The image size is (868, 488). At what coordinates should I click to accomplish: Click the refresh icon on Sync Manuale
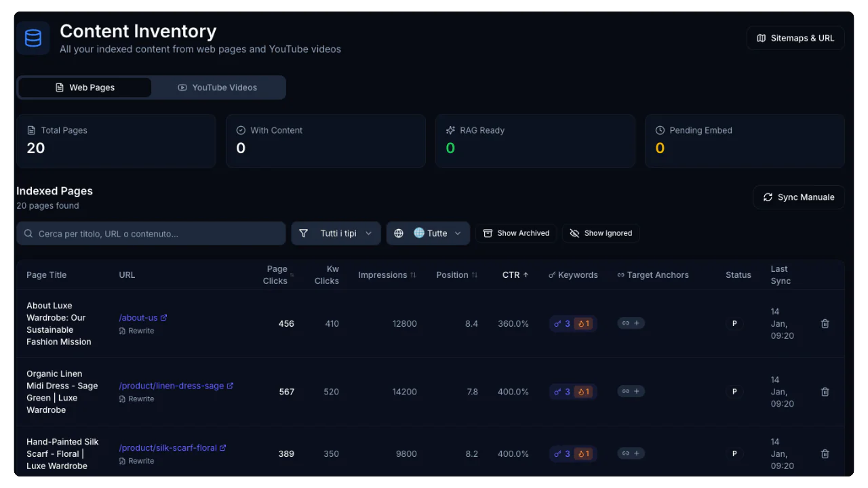tap(768, 197)
